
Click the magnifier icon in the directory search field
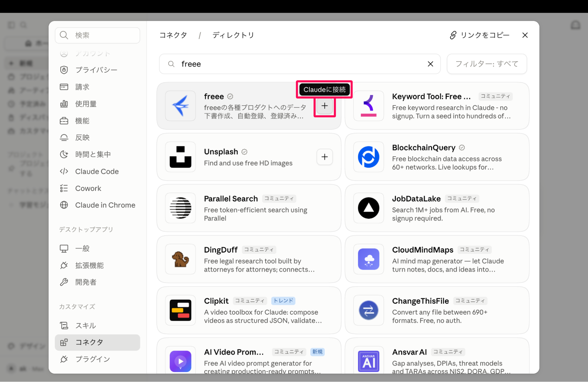coord(171,64)
